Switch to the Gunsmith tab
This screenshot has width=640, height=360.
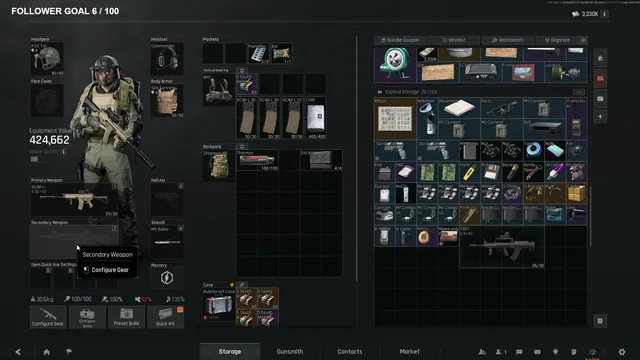[x=290, y=351]
